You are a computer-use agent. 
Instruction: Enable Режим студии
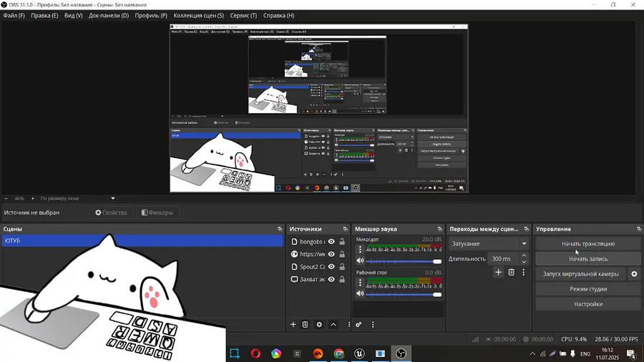click(588, 289)
